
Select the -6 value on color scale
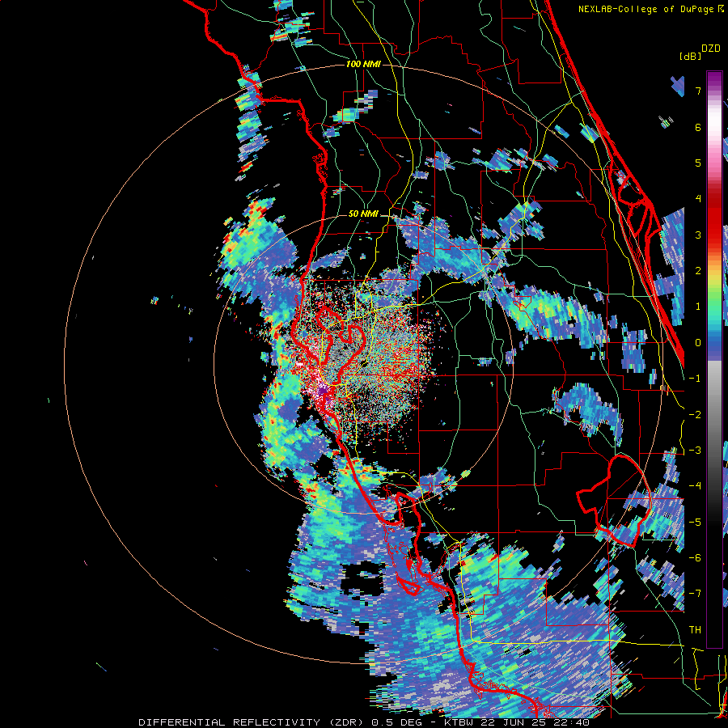click(x=695, y=558)
